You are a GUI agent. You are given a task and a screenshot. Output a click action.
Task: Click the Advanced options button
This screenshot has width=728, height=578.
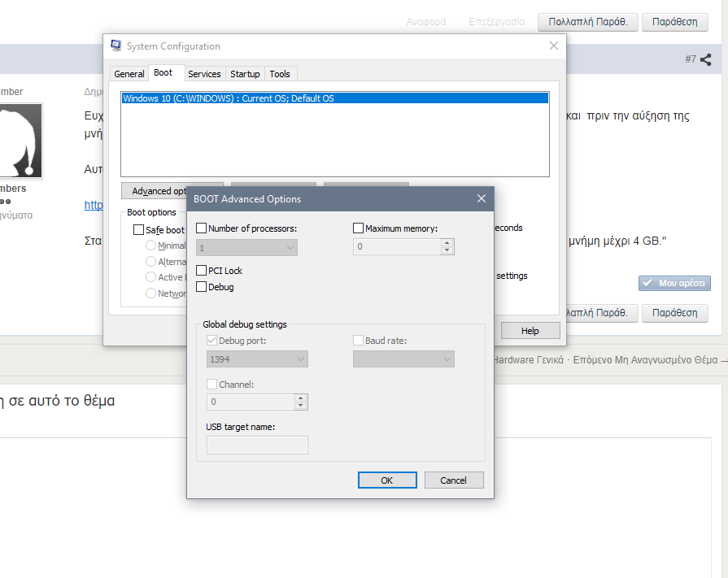(155, 191)
